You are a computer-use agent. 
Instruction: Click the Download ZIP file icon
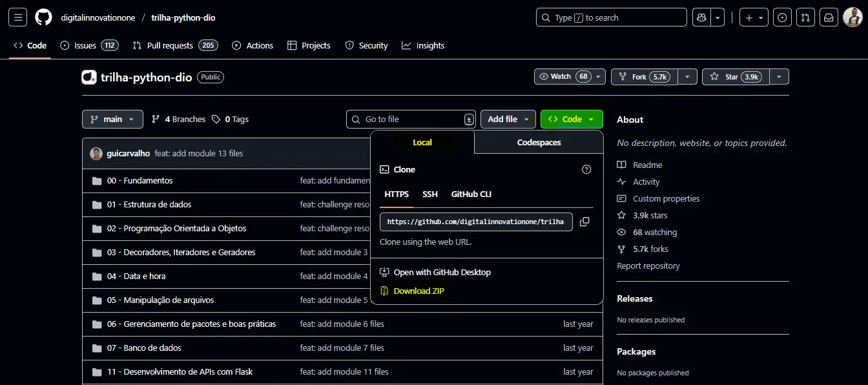click(384, 291)
